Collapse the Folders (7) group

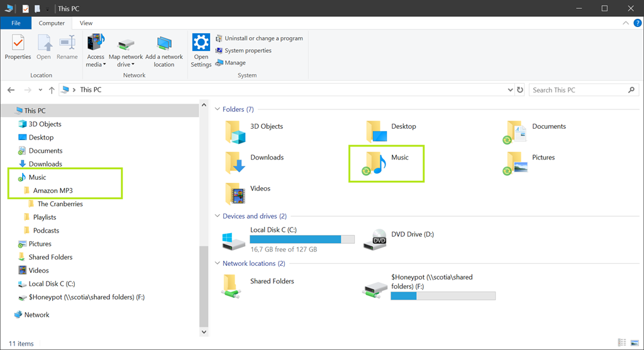pyautogui.click(x=218, y=109)
